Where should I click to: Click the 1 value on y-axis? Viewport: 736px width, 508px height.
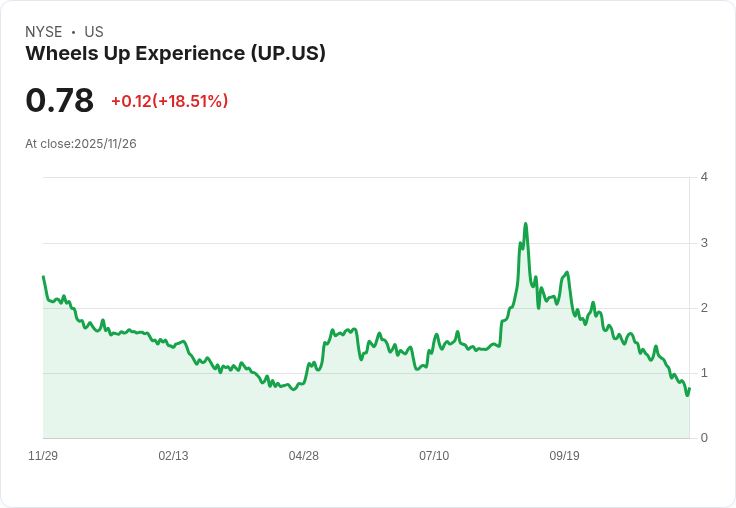pos(704,373)
